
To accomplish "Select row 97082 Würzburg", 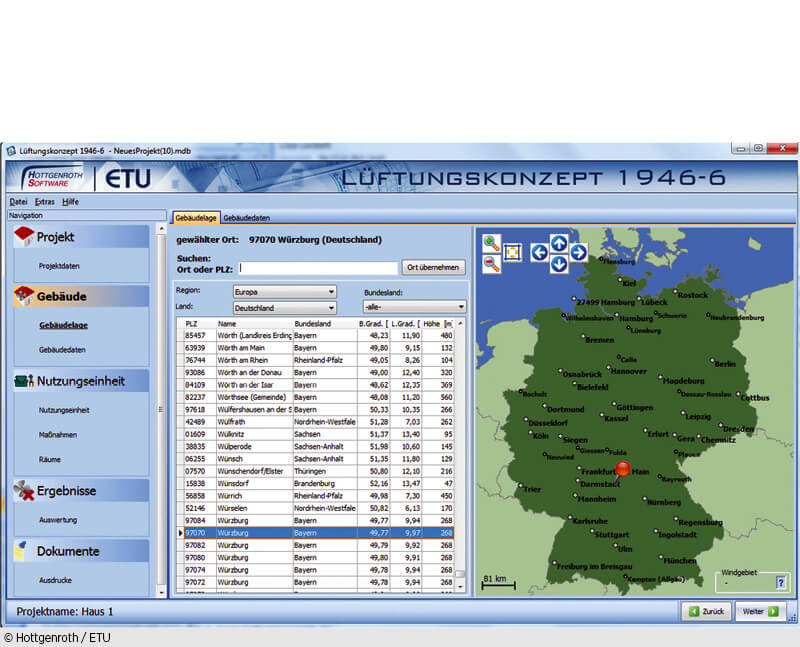I will pos(315,545).
